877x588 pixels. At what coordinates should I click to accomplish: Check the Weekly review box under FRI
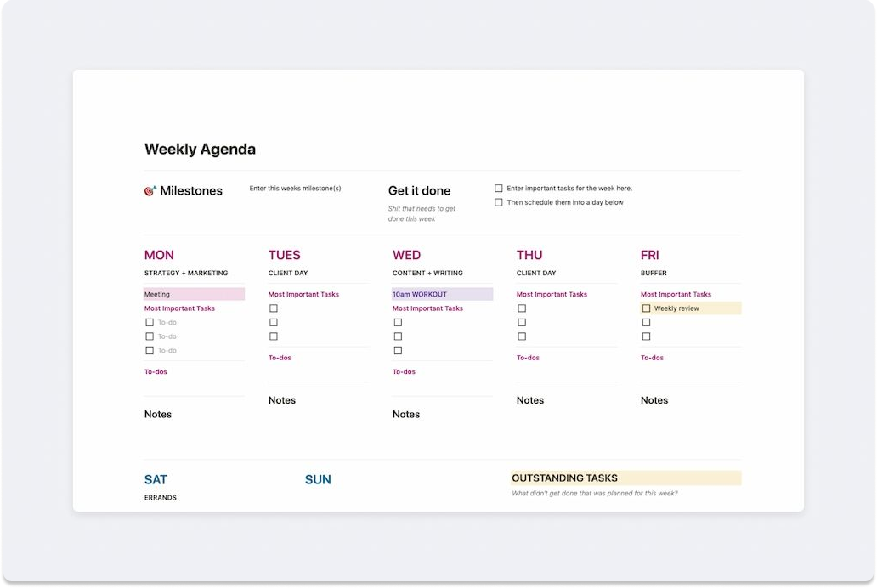click(647, 308)
